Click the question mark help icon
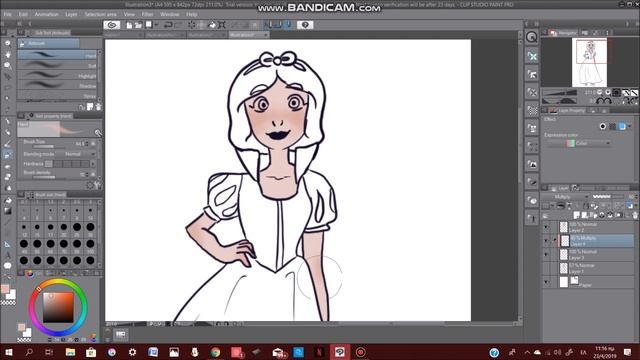 pyautogui.click(x=305, y=25)
